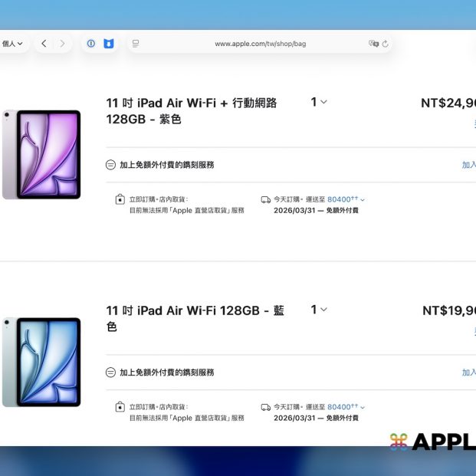Click the Safari forward arrow button
Image resolution: width=476 pixels, height=476 pixels.
pos(63,44)
